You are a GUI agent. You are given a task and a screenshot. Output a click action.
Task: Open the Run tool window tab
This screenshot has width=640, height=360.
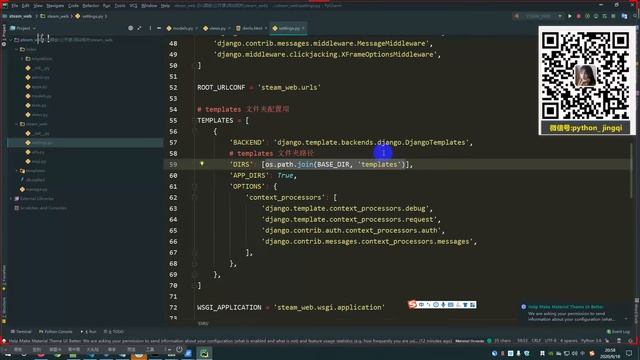tap(89, 332)
